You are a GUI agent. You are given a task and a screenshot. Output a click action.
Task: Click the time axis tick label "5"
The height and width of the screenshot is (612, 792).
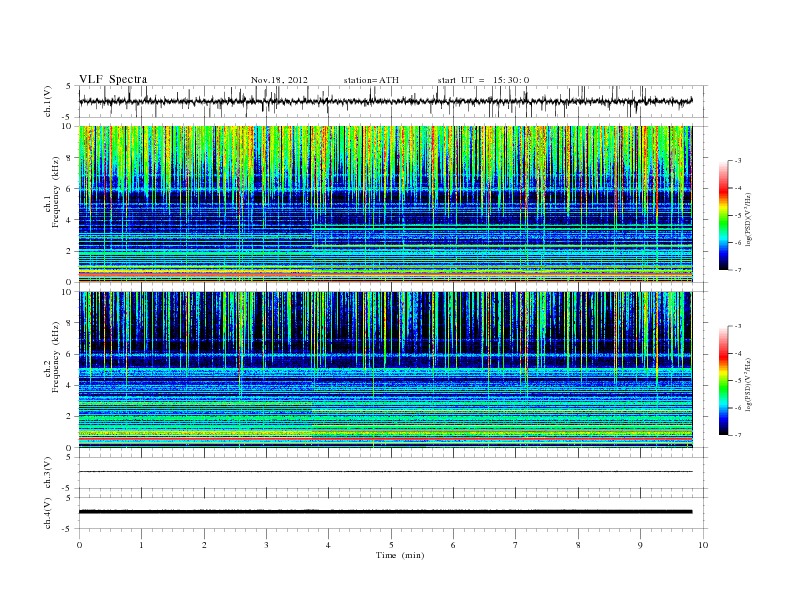391,545
